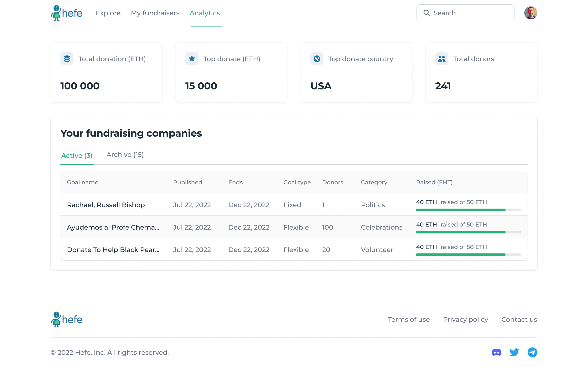Click the Top donate country globe icon
The image size is (588, 367).
tap(317, 59)
